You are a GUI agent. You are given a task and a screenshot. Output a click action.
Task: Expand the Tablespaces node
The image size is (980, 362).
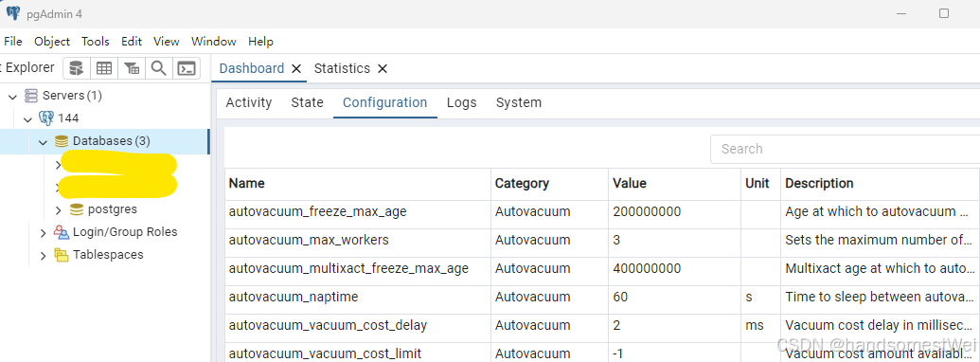point(44,255)
